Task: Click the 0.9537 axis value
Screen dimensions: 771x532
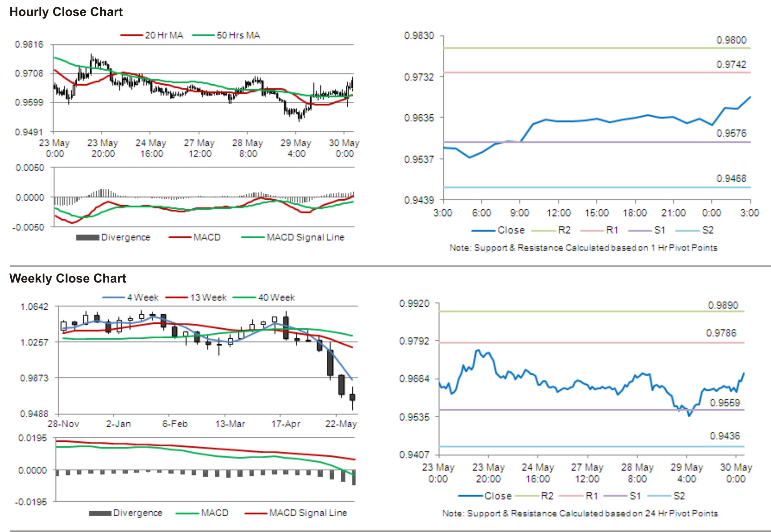Action: point(419,159)
